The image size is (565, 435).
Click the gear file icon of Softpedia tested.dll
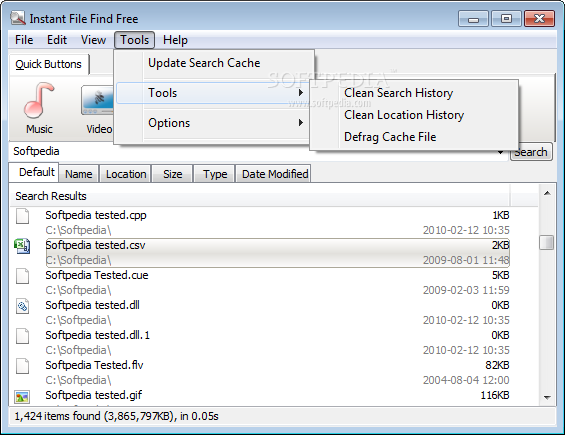(x=22, y=306)
